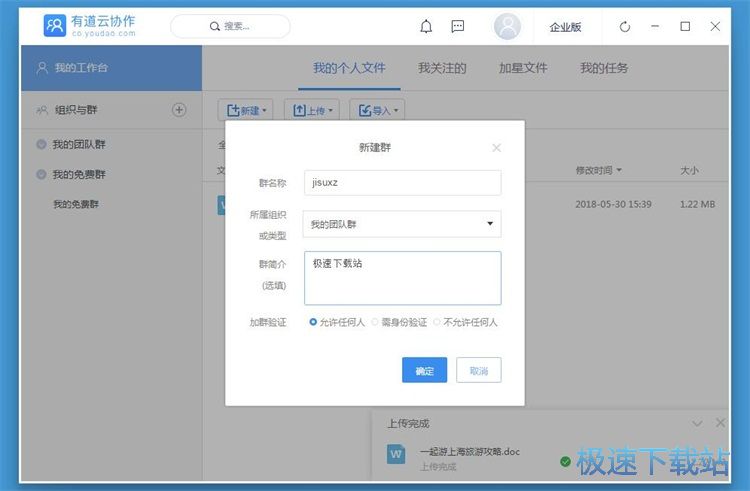Click the 2018-05-30 15:39 modified time cell
The height and width of the screenshot is (491, 750).
coord(613,204)
